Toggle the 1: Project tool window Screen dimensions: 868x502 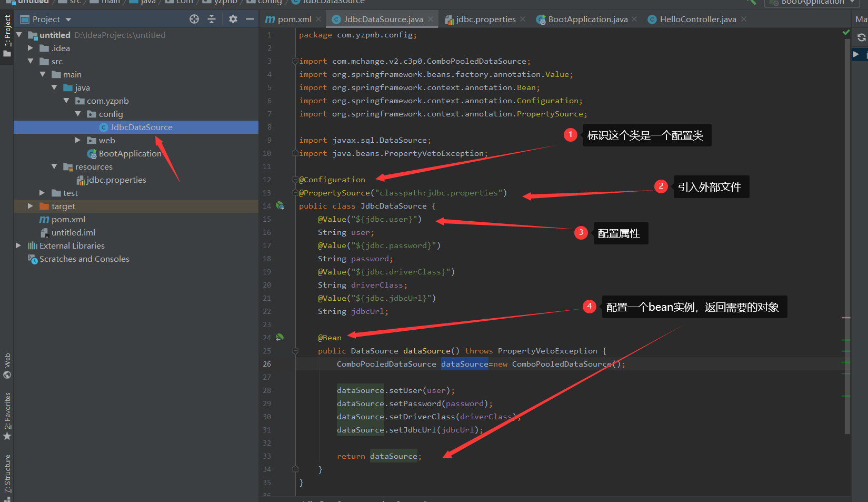[x=7, y=36]
